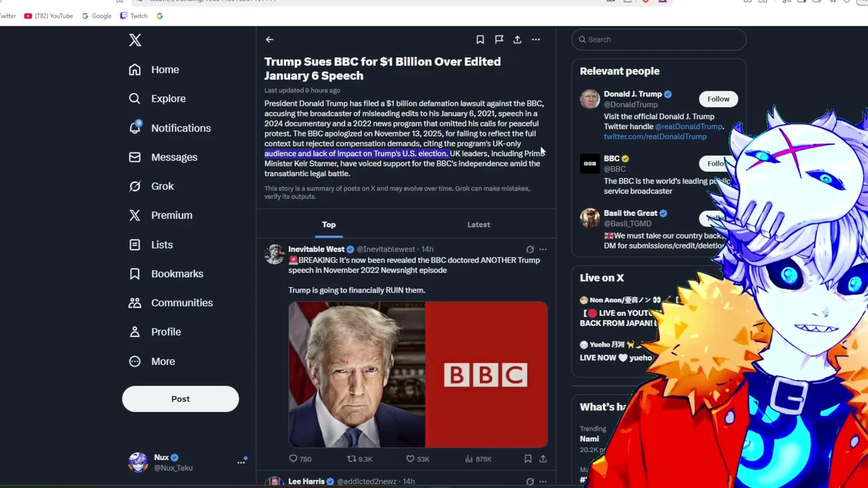
Task: Open more options on Inevitable West post
Action: (542, 249)
